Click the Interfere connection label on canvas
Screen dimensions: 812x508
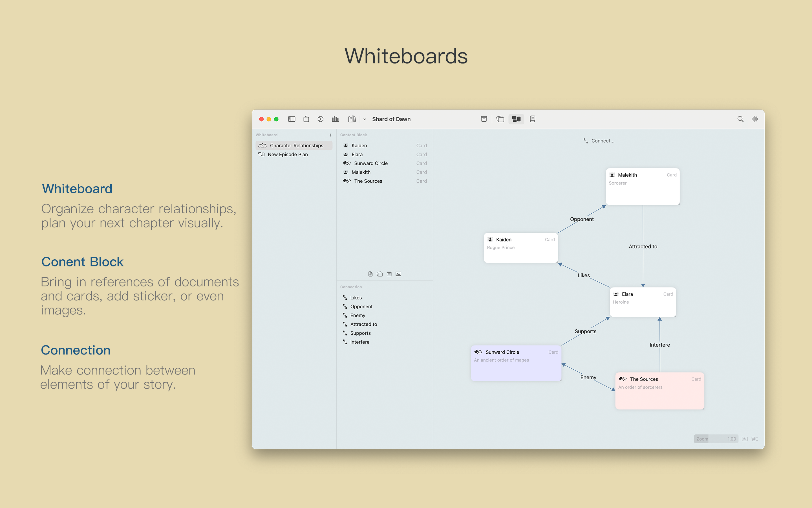(660, 345)
